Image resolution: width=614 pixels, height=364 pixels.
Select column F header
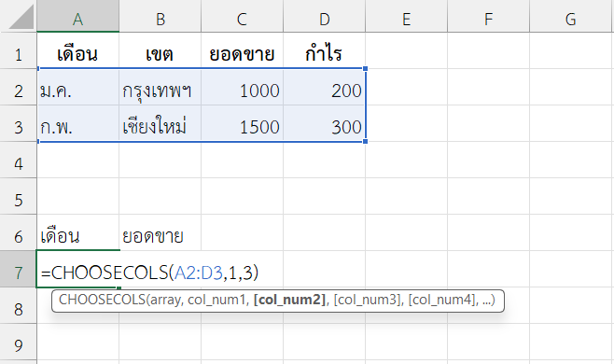[488, 16]
